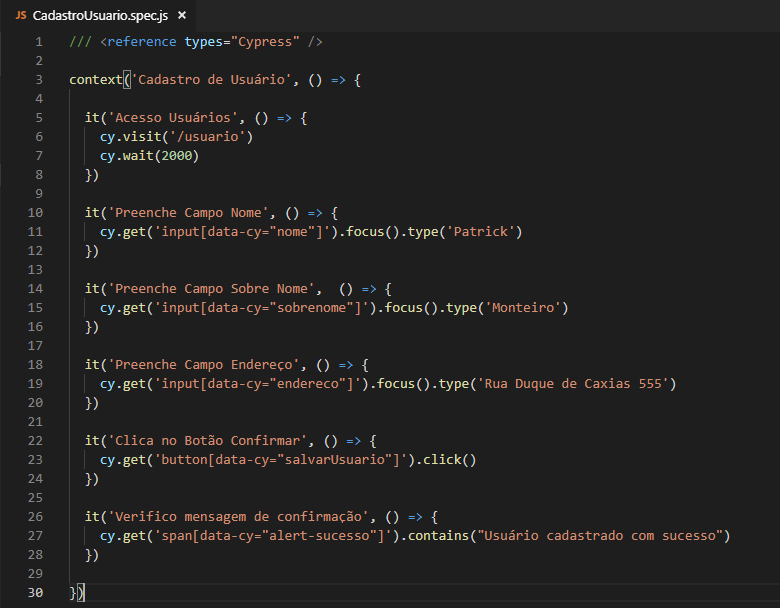
Task: Click line number 30 in the gutter
Action: [x=35, y=593]
